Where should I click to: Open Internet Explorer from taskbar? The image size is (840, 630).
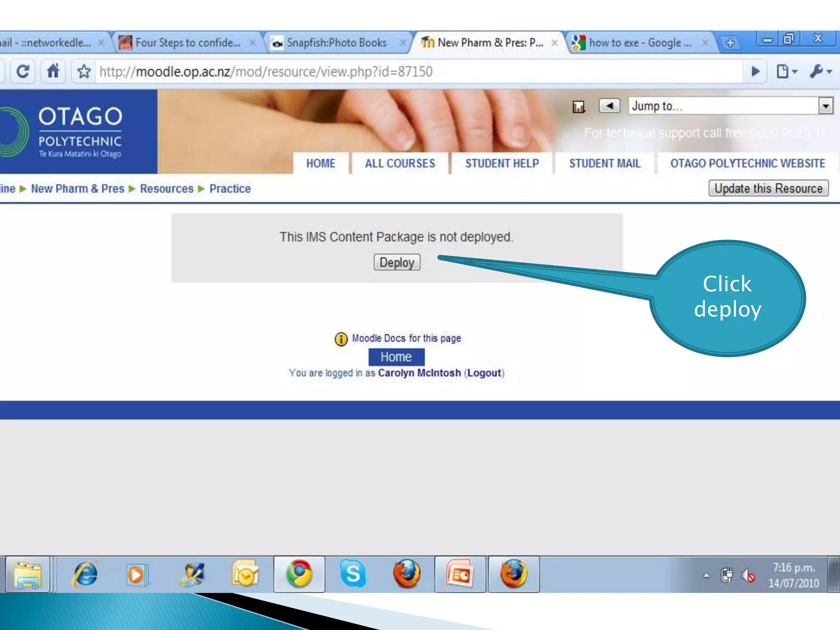85,574
